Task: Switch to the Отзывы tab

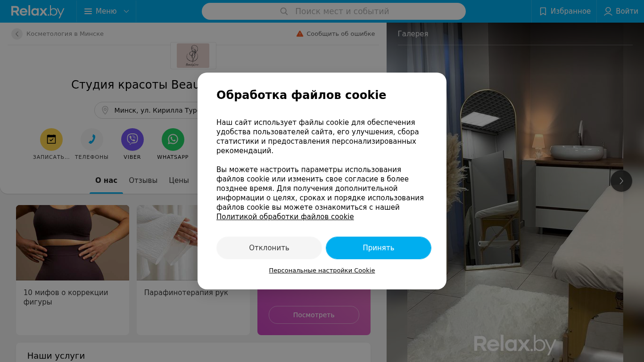Action: click(143, 181)
